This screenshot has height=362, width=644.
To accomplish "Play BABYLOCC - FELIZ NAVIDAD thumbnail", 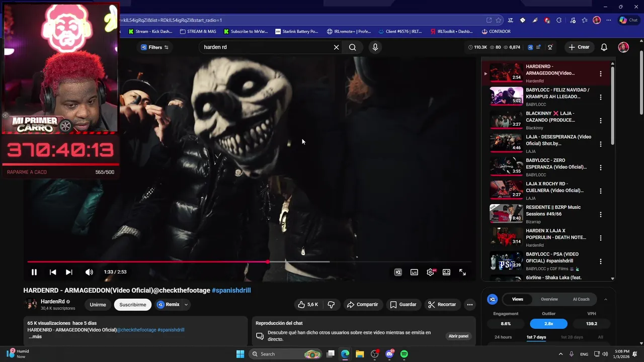I will 507,97.
